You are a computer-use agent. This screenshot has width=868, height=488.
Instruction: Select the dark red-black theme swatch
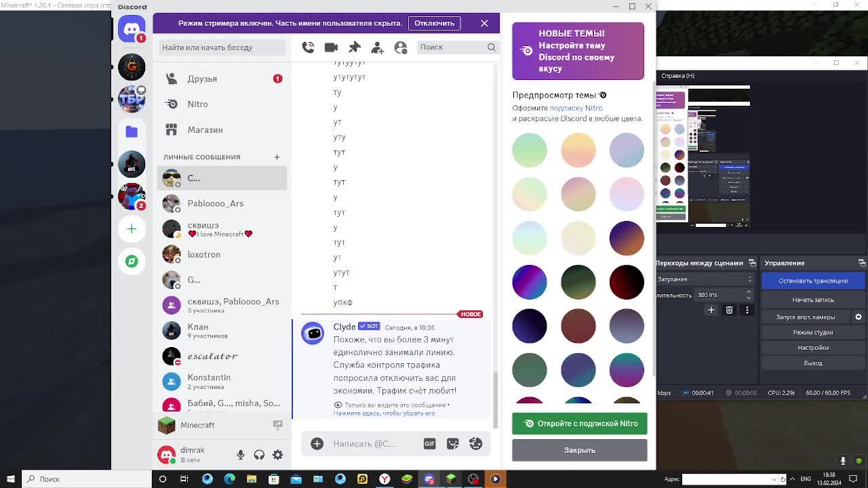[x=627, y=282]
